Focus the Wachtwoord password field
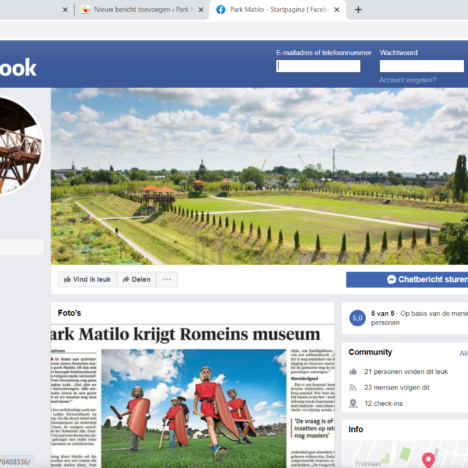The height and width of the screenshot is (468, 468). 422,66
